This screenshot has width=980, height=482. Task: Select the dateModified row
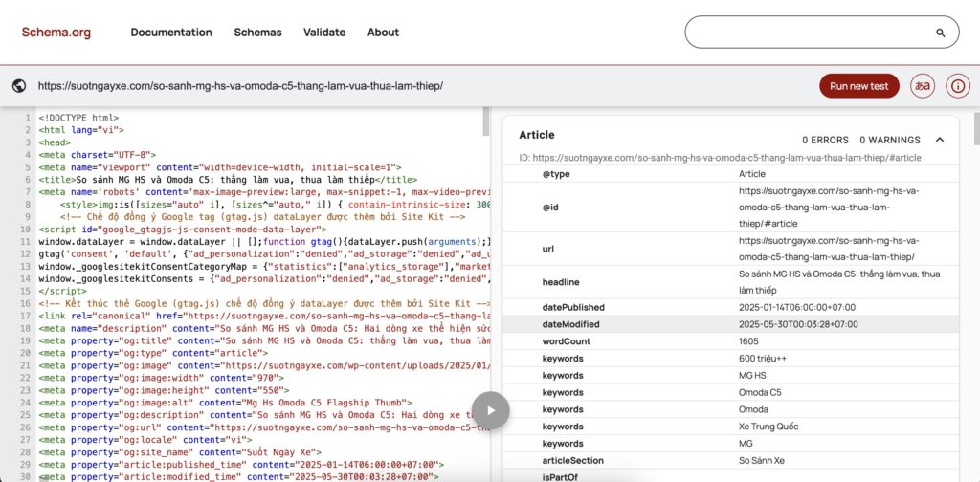(x=730, y=324)
